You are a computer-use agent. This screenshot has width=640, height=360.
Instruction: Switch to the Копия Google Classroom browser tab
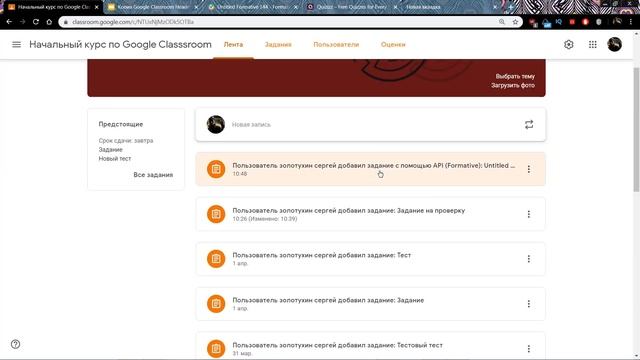click(x=153, y=7)
